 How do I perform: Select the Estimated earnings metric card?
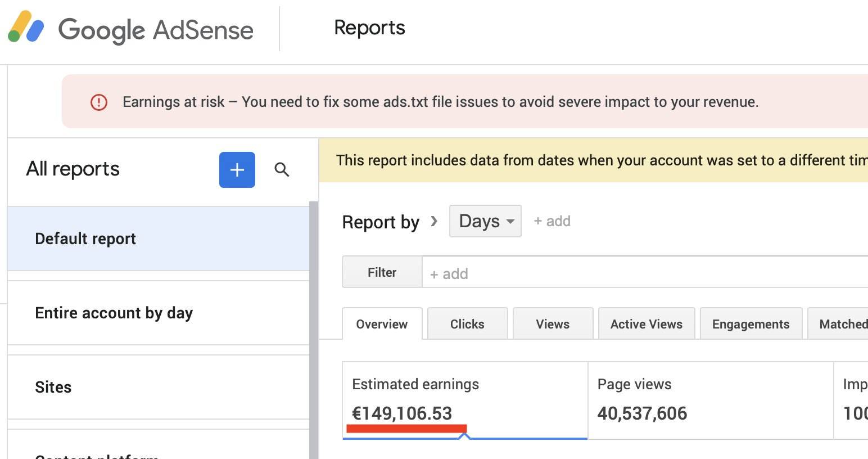click(x=465, y=400)
